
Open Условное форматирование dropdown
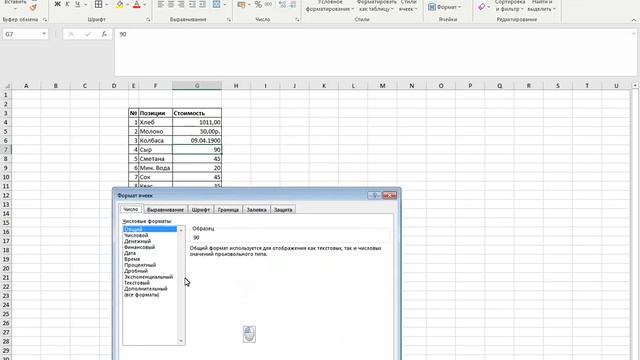coord(330,6)
